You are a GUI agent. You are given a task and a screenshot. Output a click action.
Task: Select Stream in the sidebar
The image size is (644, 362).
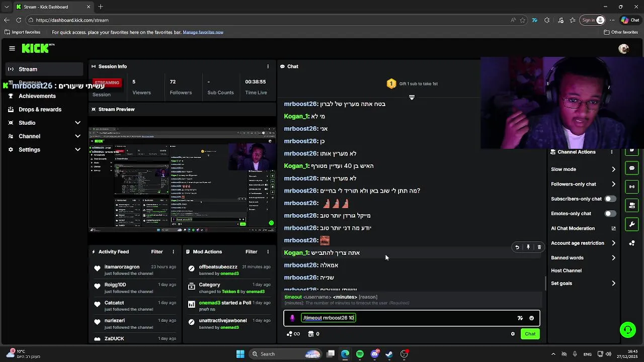44,69
